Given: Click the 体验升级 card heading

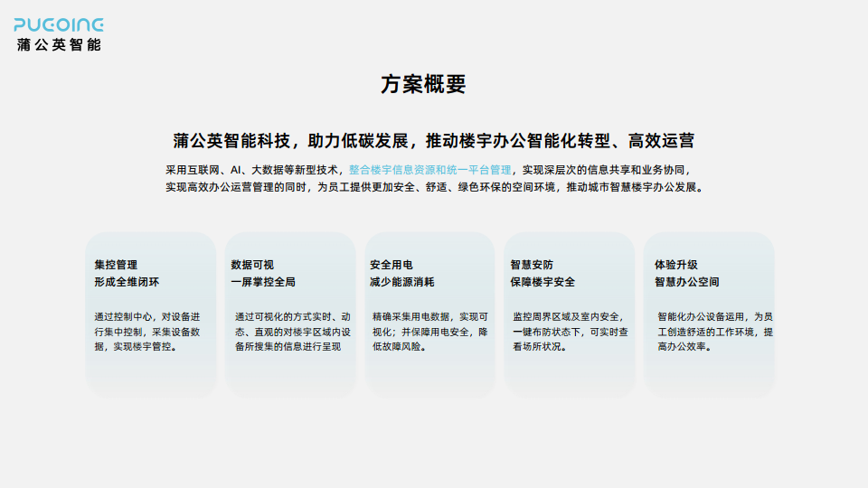Looking at the screenshot, I should tap(676, 265).
